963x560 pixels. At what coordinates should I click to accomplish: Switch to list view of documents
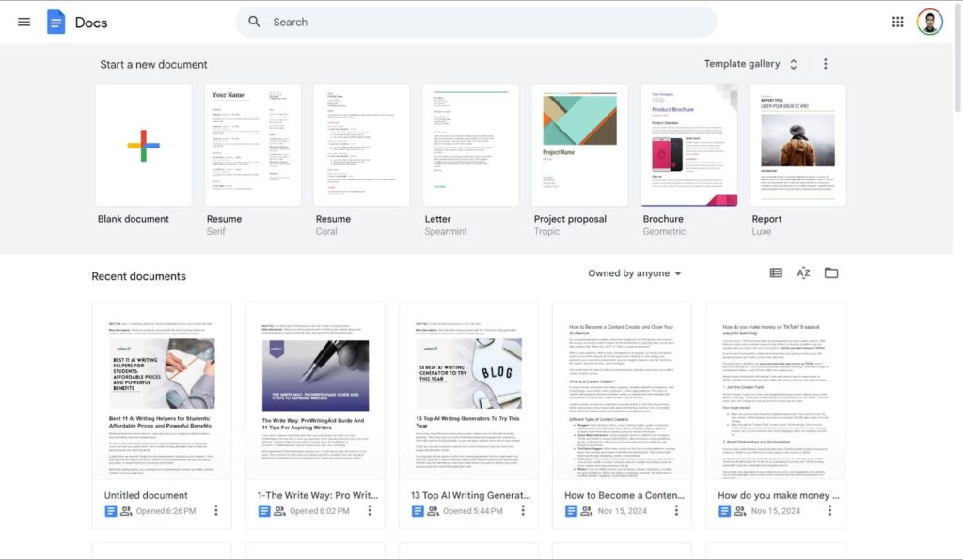(776, 273)
